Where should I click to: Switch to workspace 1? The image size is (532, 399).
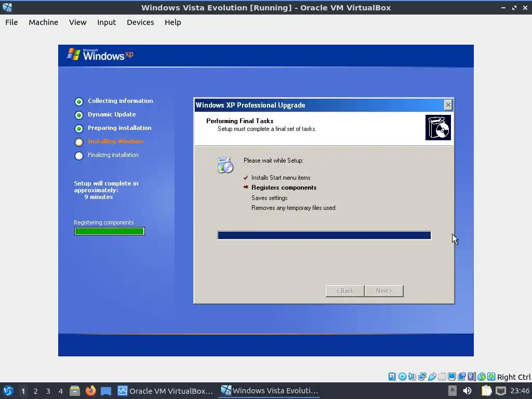(x=23, y=391)
